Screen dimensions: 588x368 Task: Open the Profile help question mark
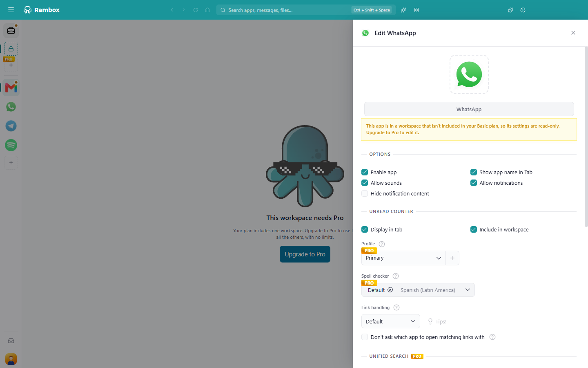click(382, 244)
